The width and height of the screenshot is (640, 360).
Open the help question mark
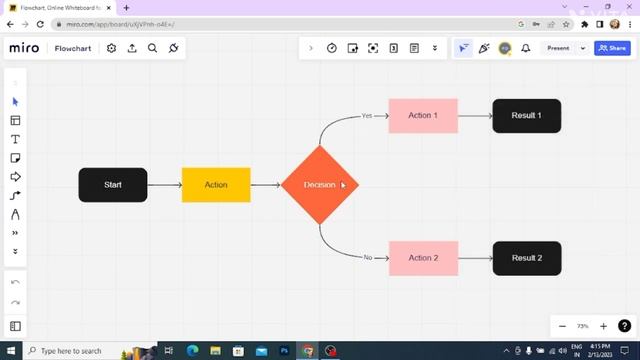pos(624,326)
